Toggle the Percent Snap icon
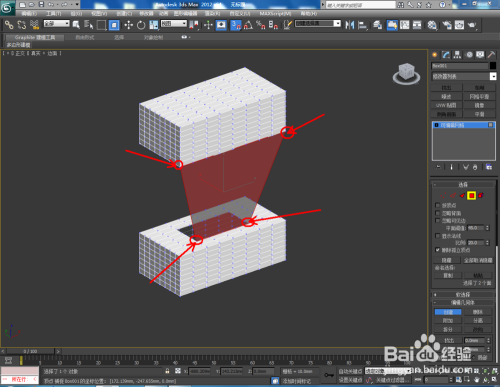The image size is (500, 387). [261, 25]
